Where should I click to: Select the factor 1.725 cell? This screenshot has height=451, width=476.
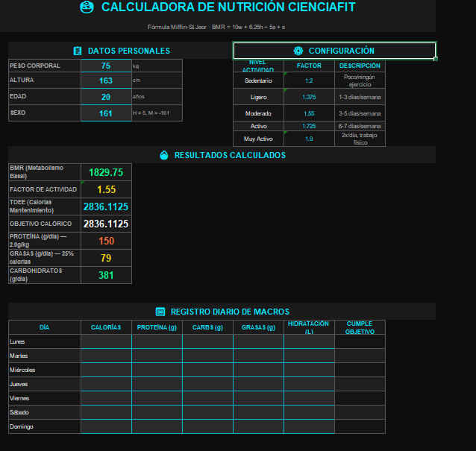(309, 126)
